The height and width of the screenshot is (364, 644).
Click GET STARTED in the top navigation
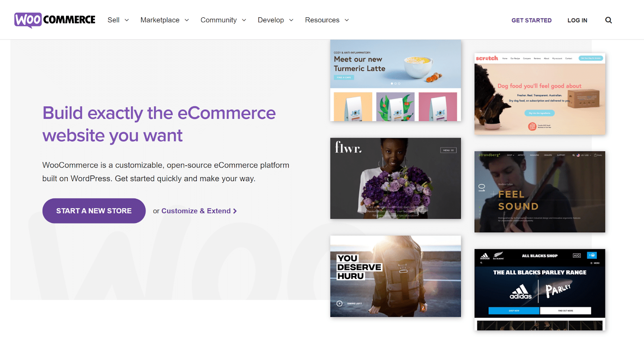(531, 20)
